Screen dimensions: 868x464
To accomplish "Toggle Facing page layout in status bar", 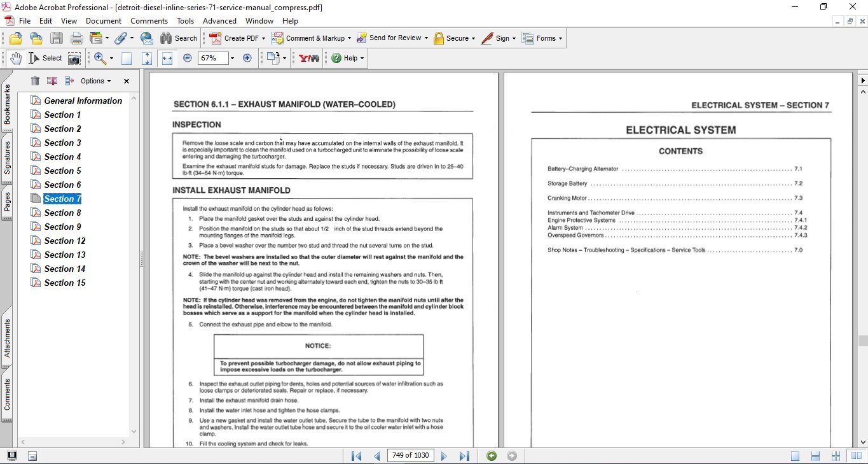I will pos(836,456).
